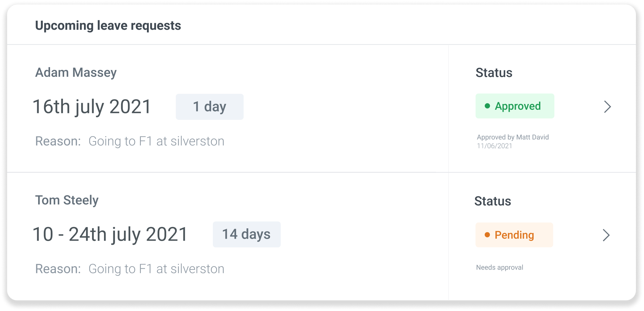Expand details for Adam Massey's leave request
This screenshot has height=311, width=644.
(608, 107)
